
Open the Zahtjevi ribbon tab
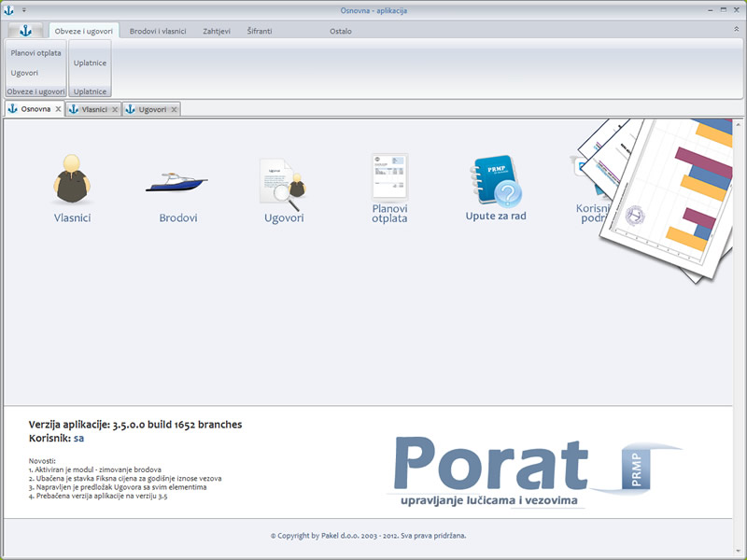point(217,31)
